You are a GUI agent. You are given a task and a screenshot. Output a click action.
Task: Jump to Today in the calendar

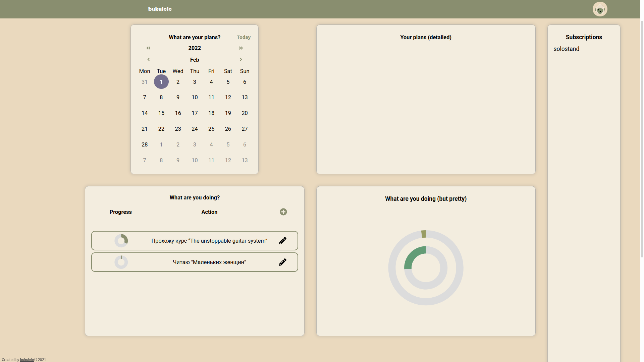coord(244,37)
